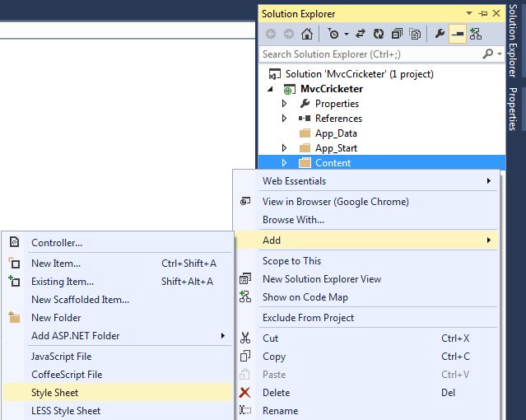Click View in Browser (Google Chrome)

click(335, 202)
